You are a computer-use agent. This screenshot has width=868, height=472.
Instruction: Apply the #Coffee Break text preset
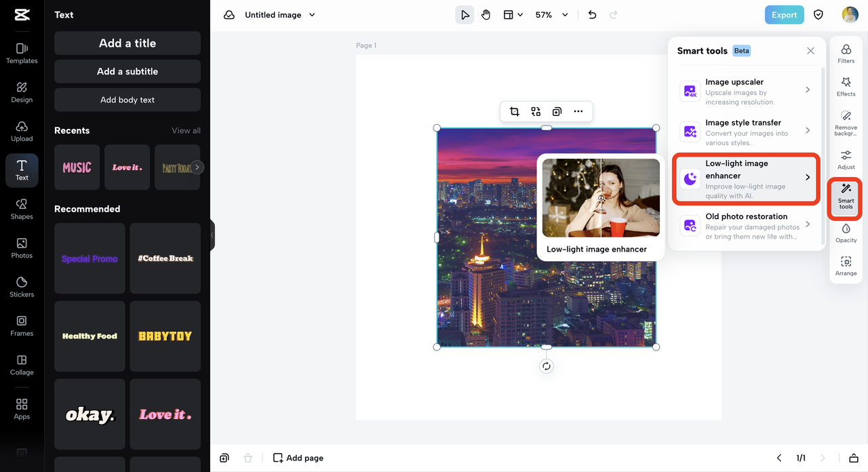click(x=165, y=258)
